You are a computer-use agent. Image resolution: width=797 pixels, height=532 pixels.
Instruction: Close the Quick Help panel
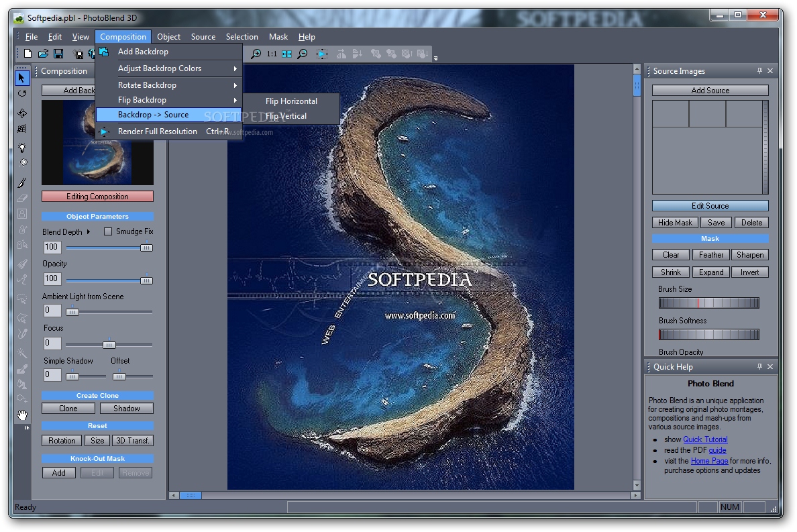coord(770,366)
